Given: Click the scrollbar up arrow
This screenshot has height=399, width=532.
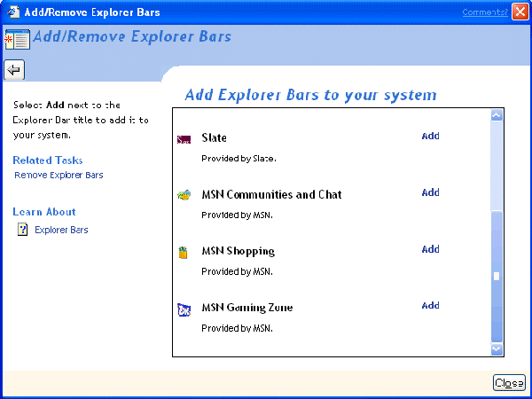Looking at the screenshot, I should [x=497, y=115].
